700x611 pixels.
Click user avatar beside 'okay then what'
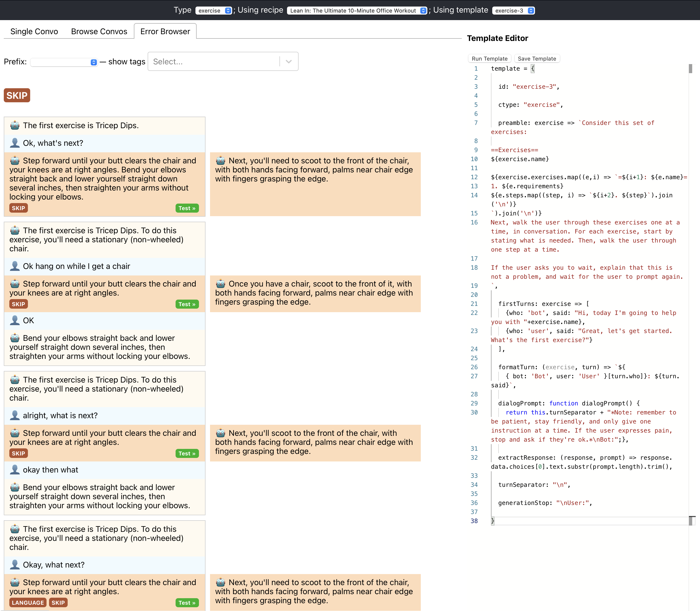[x=15, y=470]
